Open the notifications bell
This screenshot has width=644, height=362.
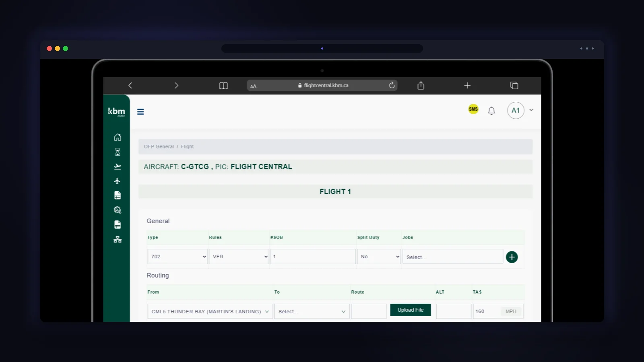coord(491,111)
